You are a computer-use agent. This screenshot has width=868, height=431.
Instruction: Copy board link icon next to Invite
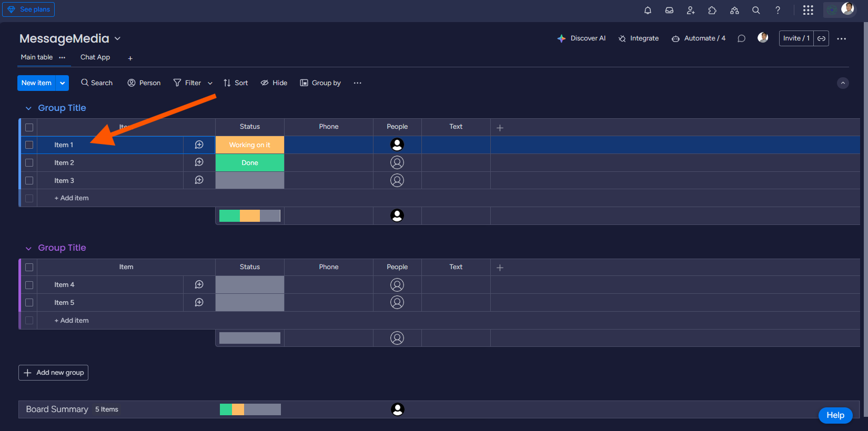(x=821, y=38)
